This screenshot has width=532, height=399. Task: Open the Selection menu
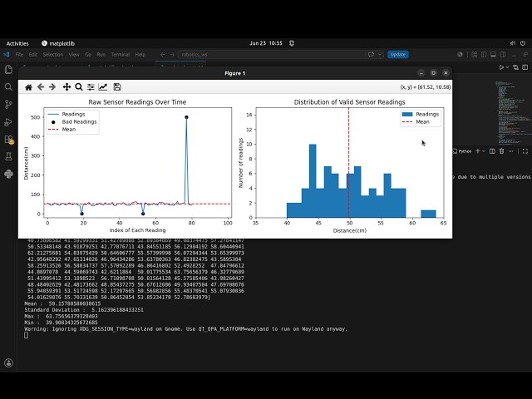(x=53, y=54)
